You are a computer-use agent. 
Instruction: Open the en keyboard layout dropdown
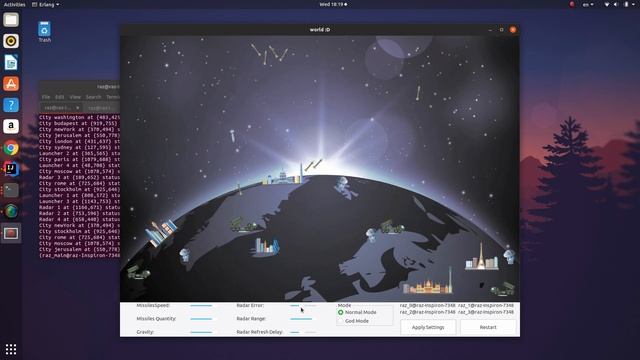(x=588, y=4)
